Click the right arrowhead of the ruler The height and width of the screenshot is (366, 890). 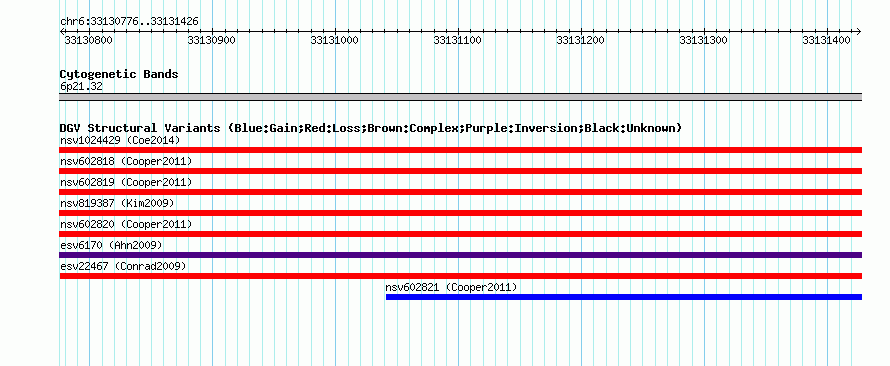click(859, 31)
